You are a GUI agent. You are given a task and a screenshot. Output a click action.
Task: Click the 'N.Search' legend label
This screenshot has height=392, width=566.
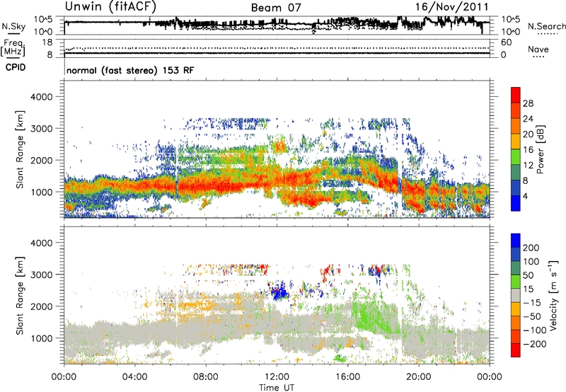pyautogui.click(x=546, y=26)
